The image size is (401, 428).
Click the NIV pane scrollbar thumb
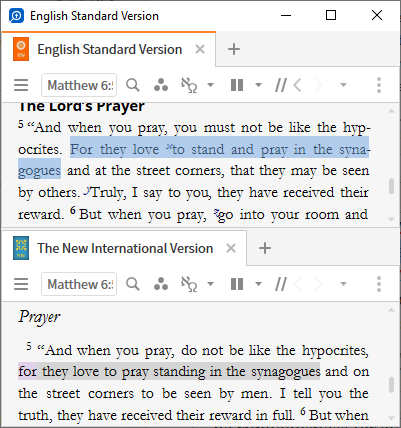pyautogui.click(x=392, y=385)
